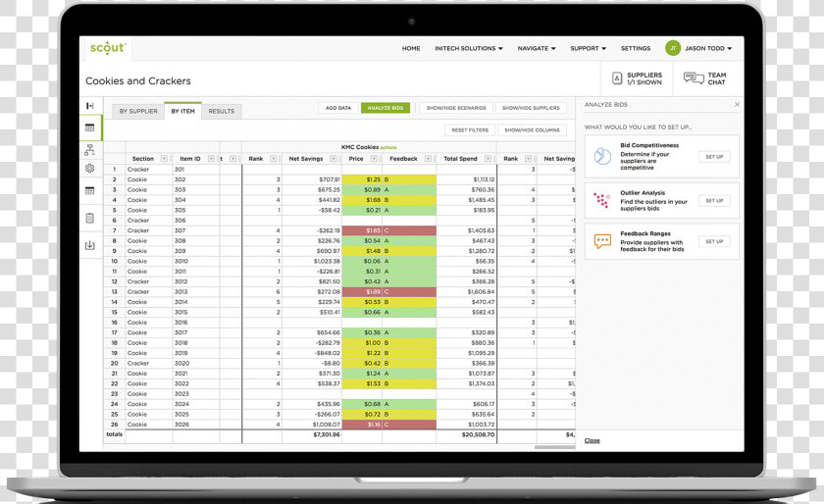Open the Feedback column filter dropdown
Viewport: 824px width, 504px height.
[429, 159]
